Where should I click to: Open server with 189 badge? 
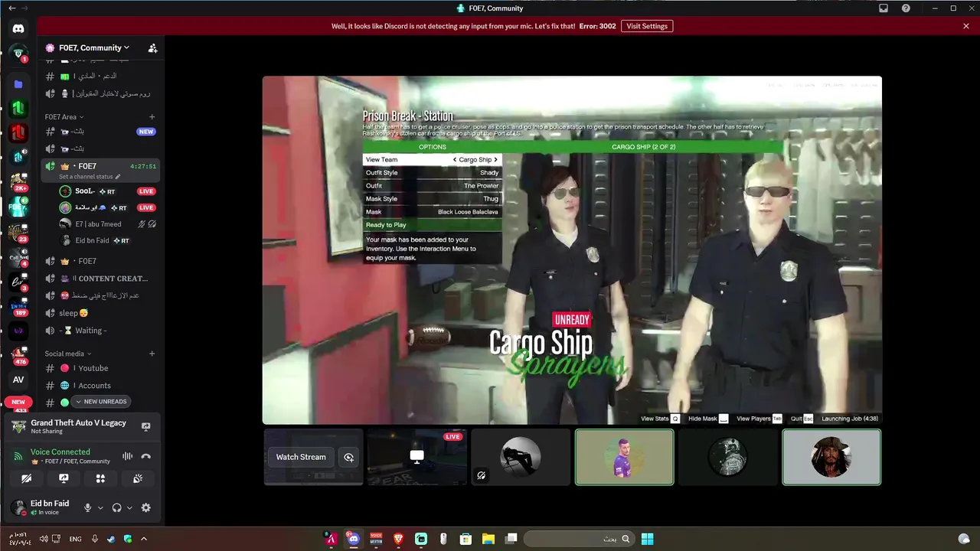click(18, 306)
